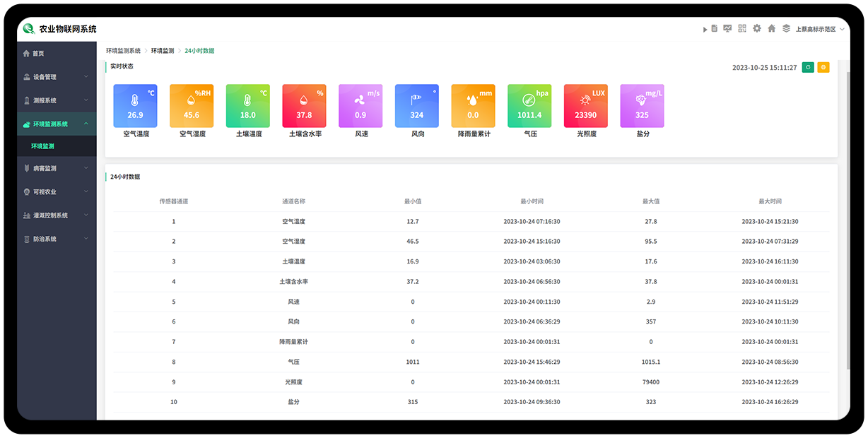Click the home icon in the top bar
The width and height of the screenshot is (868, 438).
[771, 28]
